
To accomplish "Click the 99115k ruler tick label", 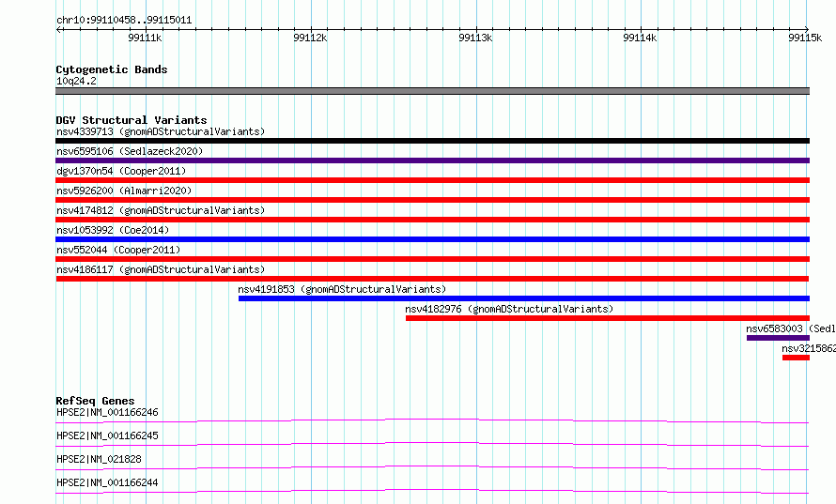I will tap(805, 38).
